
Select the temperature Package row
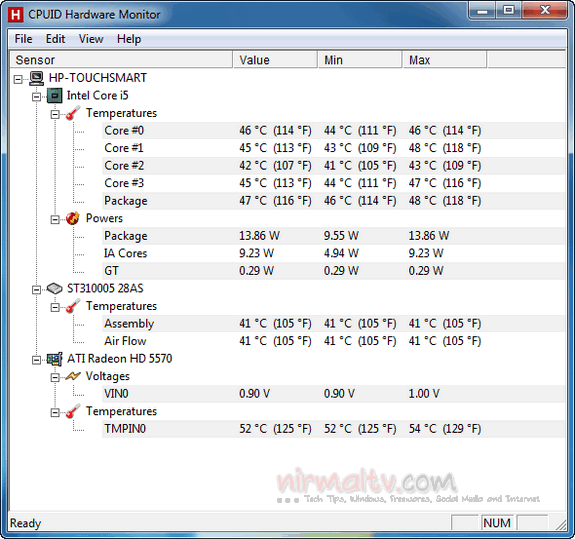point(333,201)
